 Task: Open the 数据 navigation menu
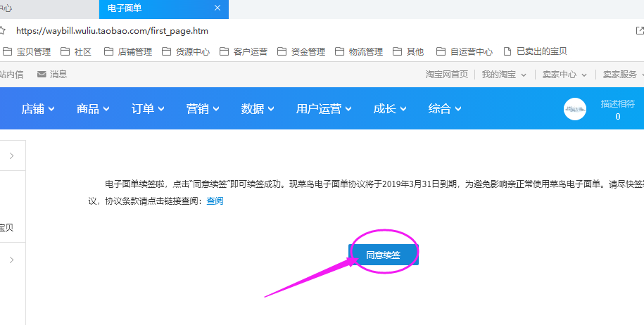tap(258, 109)
